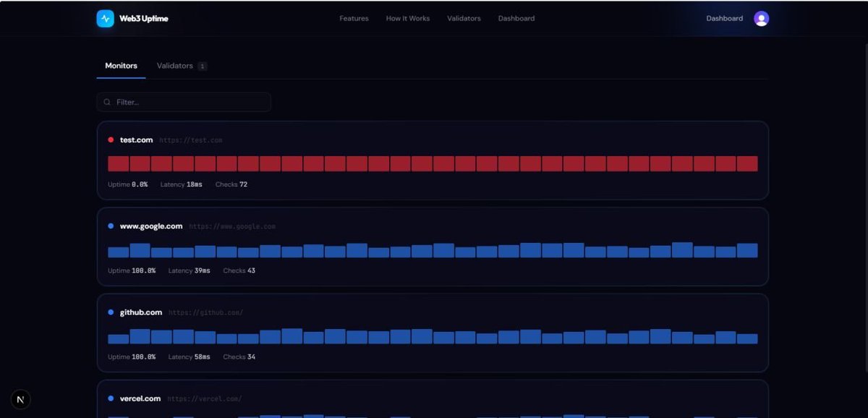Switch to the Validators tab

(x=175, y=66)
